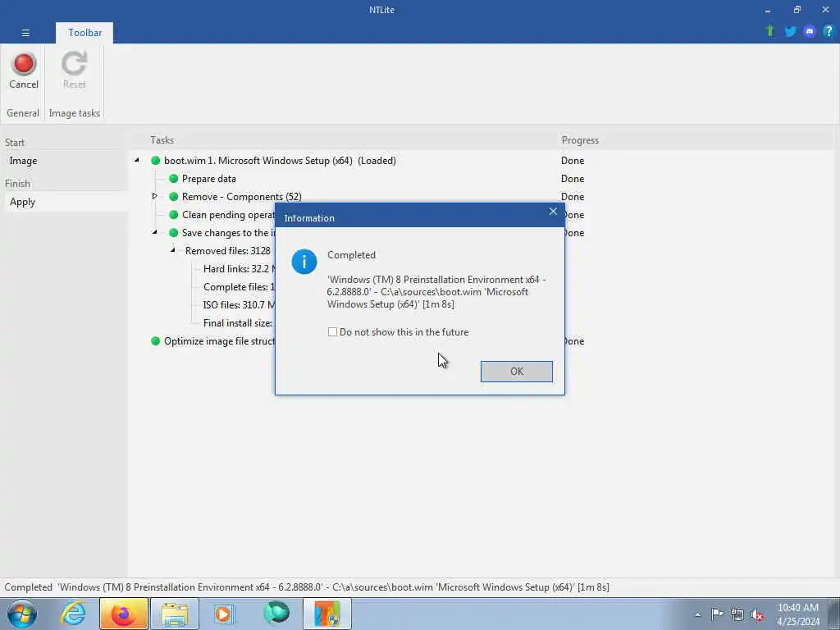Click the Reset arrow icon
Screen dimensions: 840x630
click(x=74, y=63)
